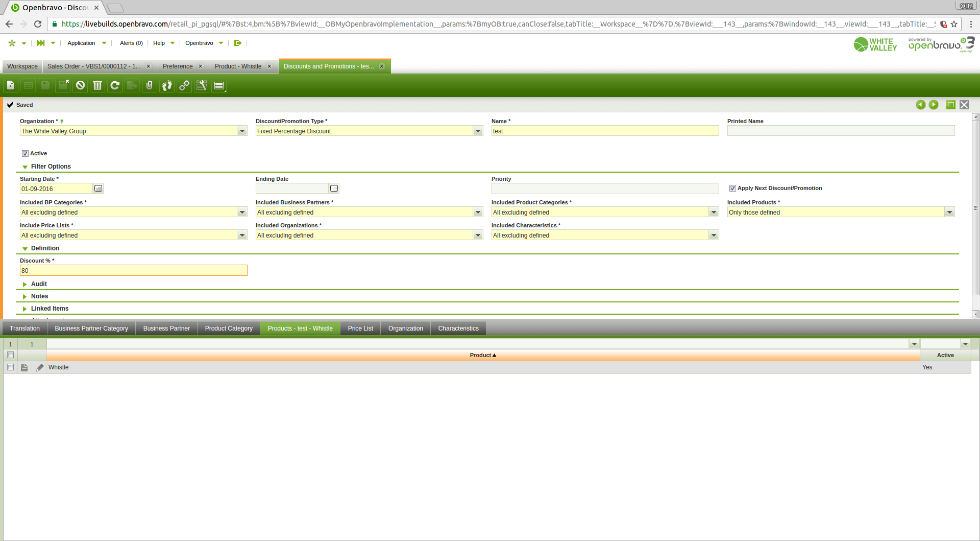Uncheck the Active checkbox
Screen dimensions: 980x541
(25, 153)
